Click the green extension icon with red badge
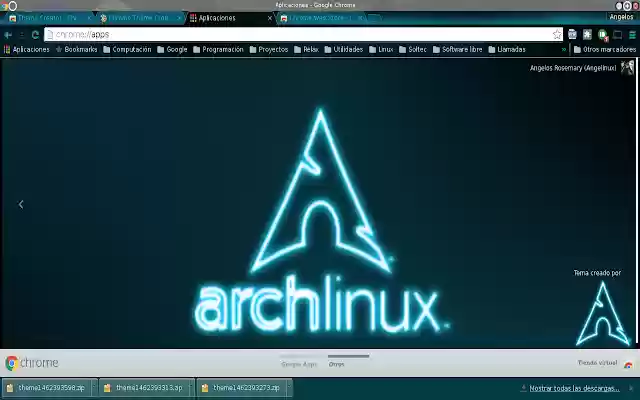640x400 pixels. (603, 35)
